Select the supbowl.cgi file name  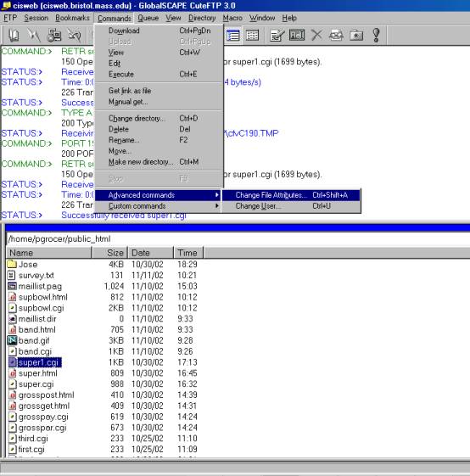pyautogui.click(x=41, y=308)
